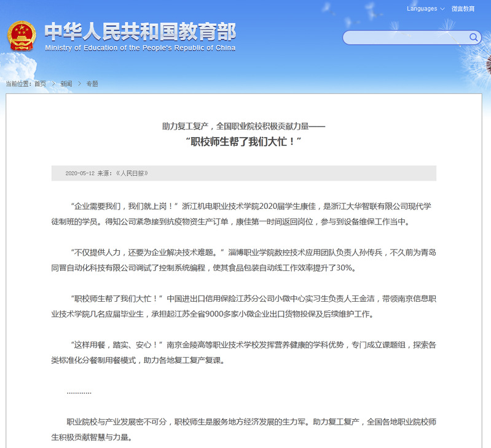Image resolution: width=491 pixels, height=448 pixels.
Task: Focus the site search input field
Action: point(406,37)
